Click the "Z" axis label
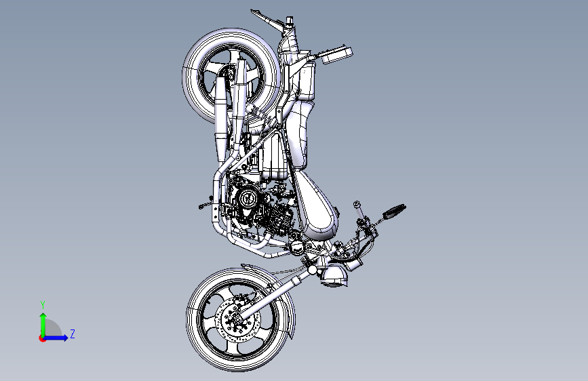588x381 pixels. [x=73, y=334]
